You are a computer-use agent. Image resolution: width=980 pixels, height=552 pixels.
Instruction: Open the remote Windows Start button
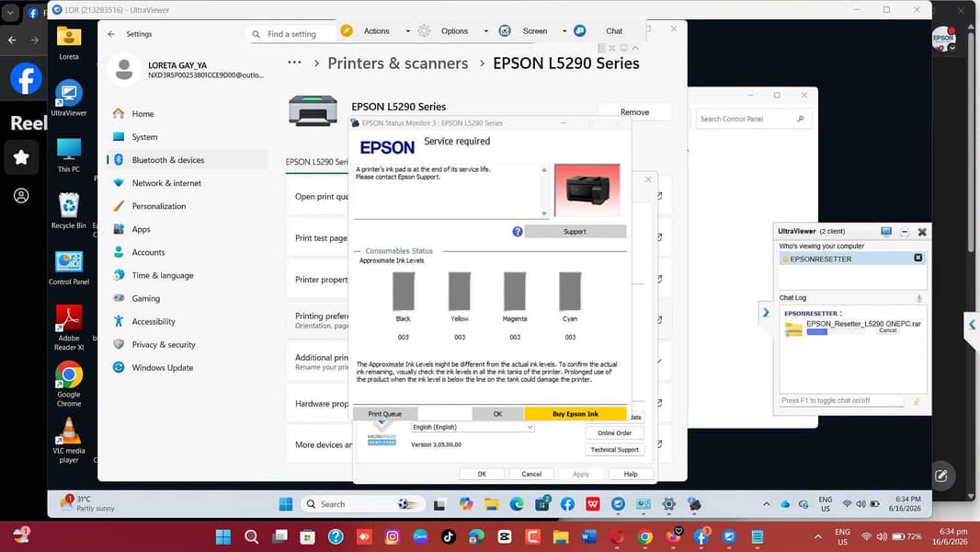[286, 504]
